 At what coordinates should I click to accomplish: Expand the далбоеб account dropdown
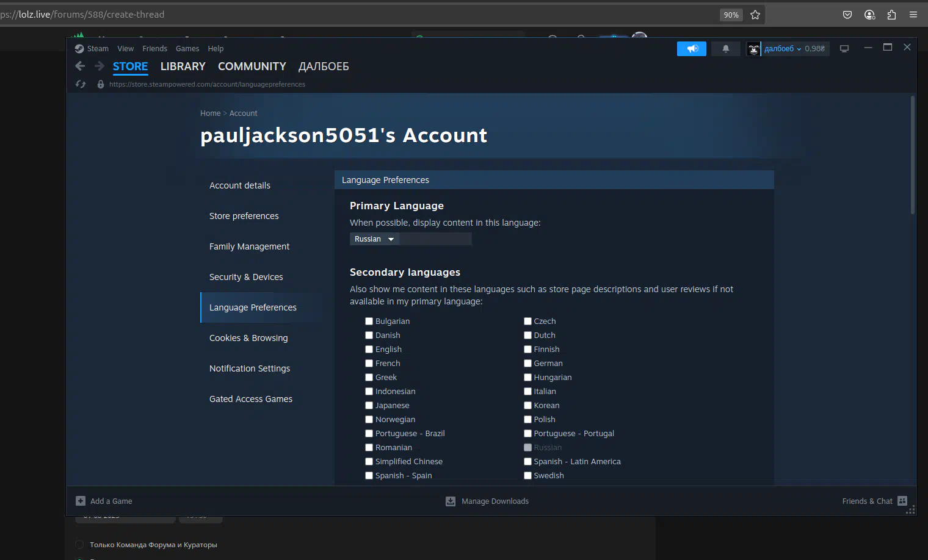click(783, 49)
